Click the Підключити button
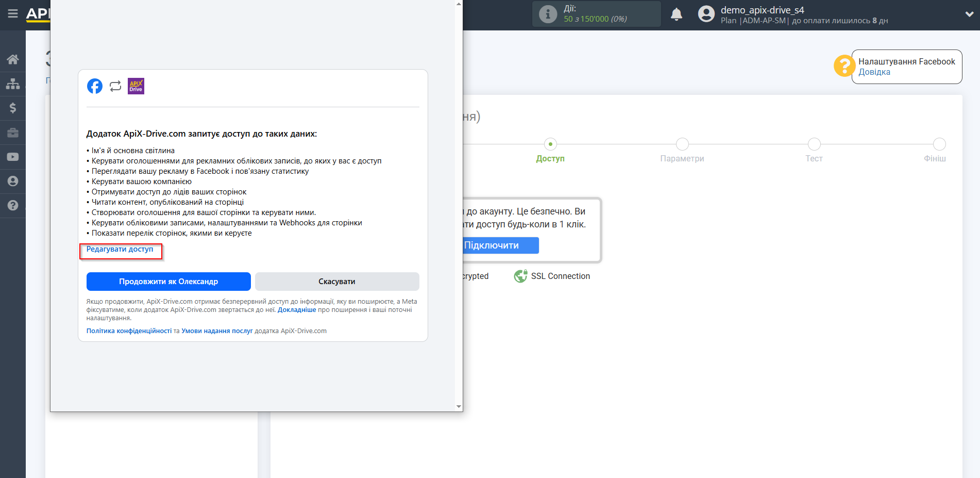 [500, 245]
